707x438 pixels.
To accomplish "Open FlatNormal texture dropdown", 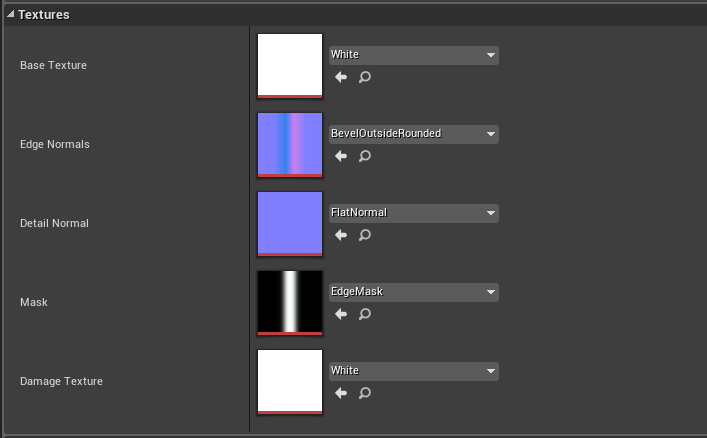I will pyautogui.click(x=413, y=213).
